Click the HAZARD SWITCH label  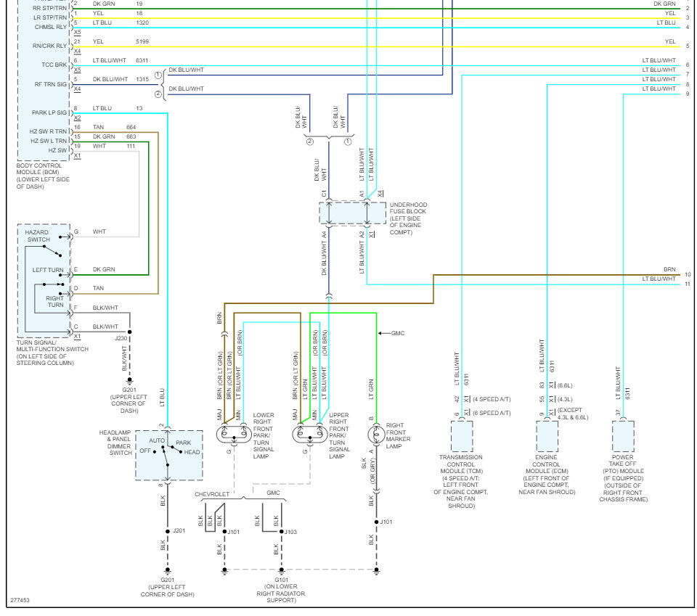click(37, 236)
